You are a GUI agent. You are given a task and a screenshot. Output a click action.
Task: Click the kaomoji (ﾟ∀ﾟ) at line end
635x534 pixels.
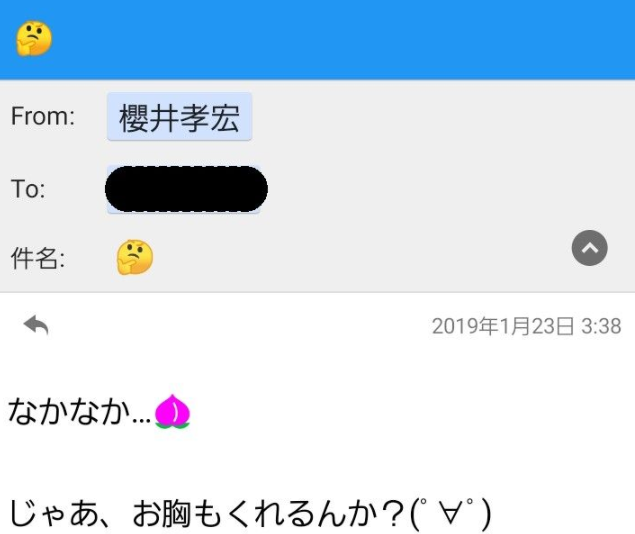[x=450, y=513]
